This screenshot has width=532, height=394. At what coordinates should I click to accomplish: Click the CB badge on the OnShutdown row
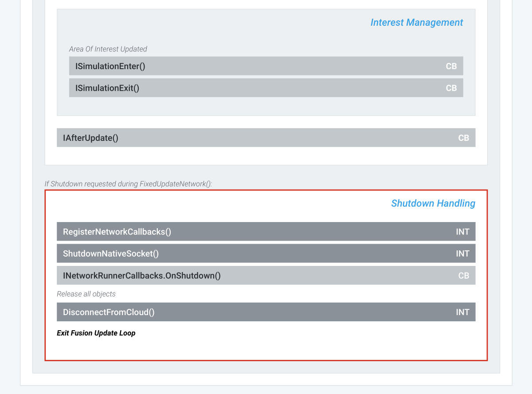463,276
